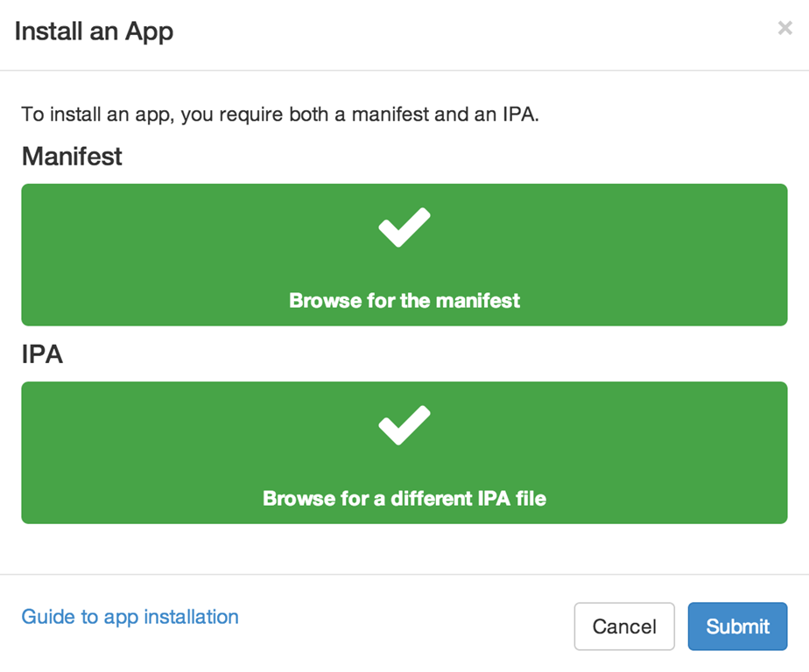Click the Manifest section heading
Screen dimensions: 809x672
72,157
